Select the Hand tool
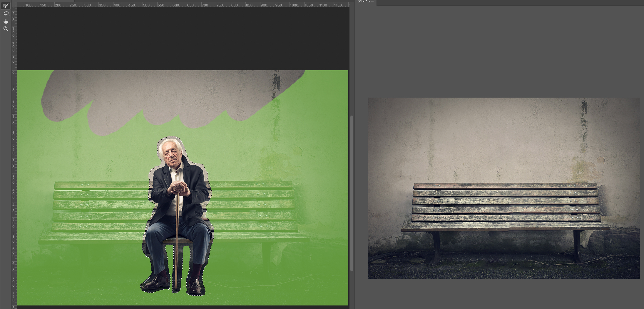Viewport: 644px width, 309px height. (6, 21)
